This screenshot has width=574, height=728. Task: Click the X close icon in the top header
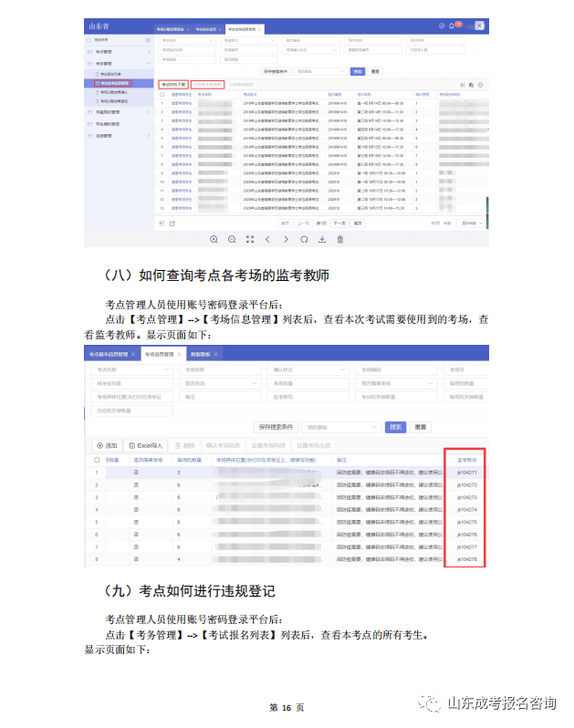tap(480, 26)
